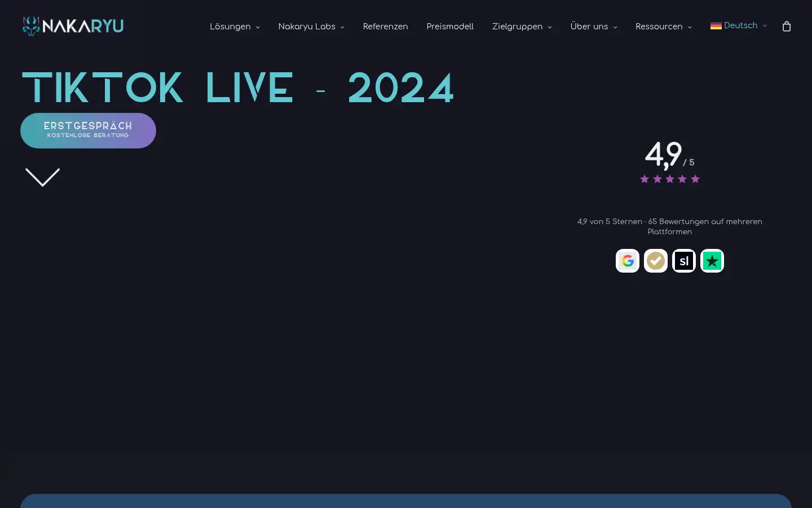Click the 'sl' review platform badge
This screenshot has width=812, height=508.
tap(684, 261)
